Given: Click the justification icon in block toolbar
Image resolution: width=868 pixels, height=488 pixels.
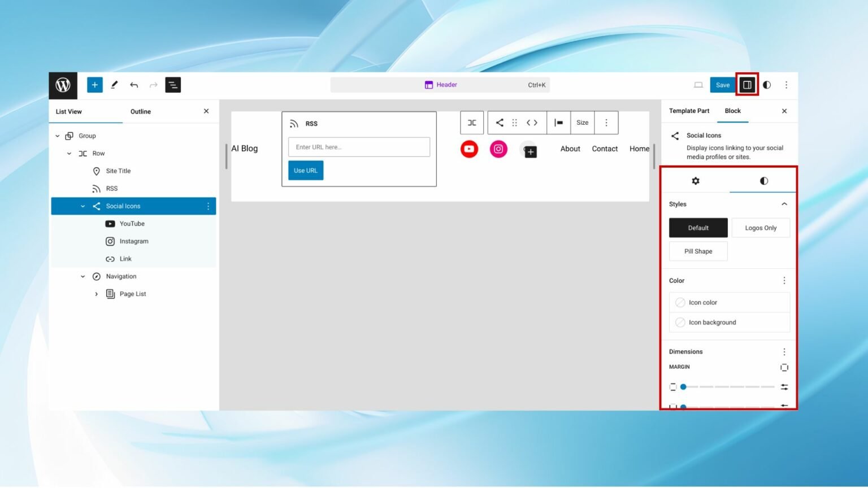Looking at the screenshot, I should point(559,123).
